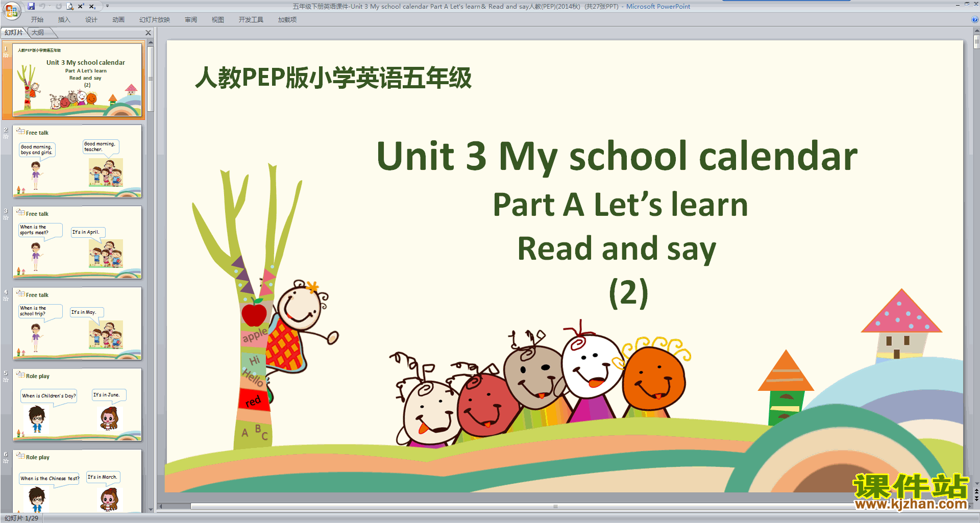The height and width of the screenshot is (523, 980).
Task: Play animations star icon for slide 5
Action: point(6,380)
